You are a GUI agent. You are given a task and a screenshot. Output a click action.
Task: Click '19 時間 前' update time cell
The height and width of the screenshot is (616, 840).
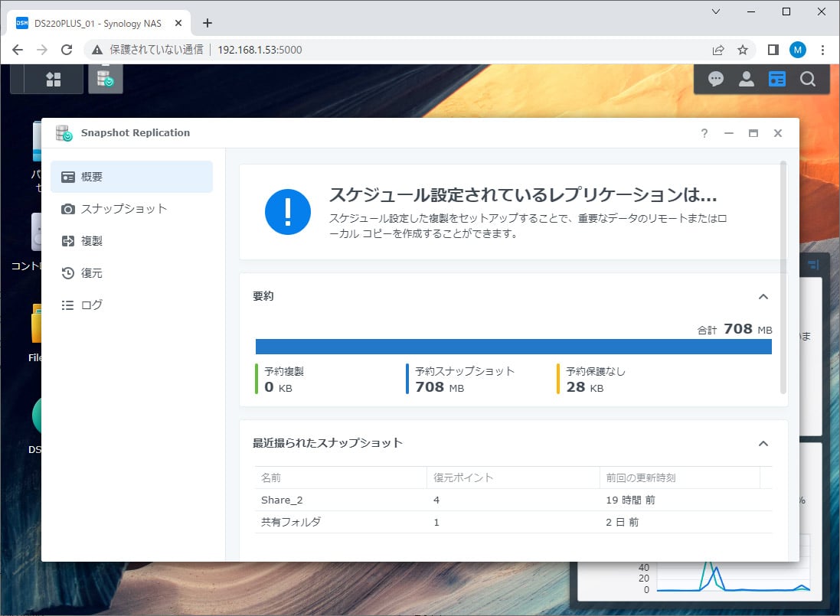[630, 500]
